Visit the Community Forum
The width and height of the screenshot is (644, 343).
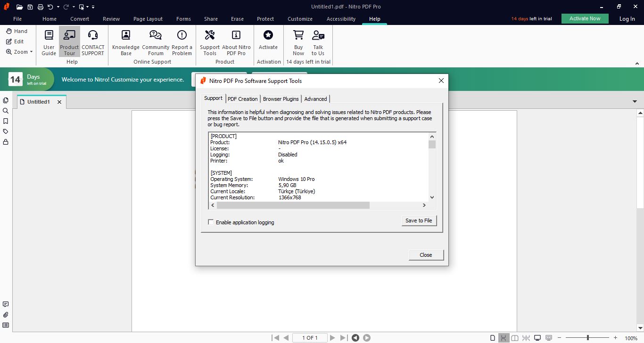click(156, 42)
